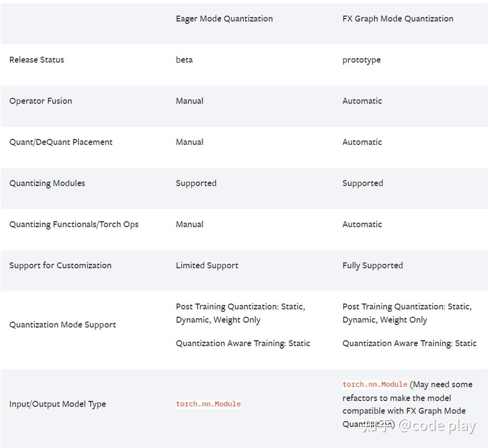The width and height of the screenshot is (488, 448).
Task: Select the Support for Customization row label
Action: (x=60, y=265)
